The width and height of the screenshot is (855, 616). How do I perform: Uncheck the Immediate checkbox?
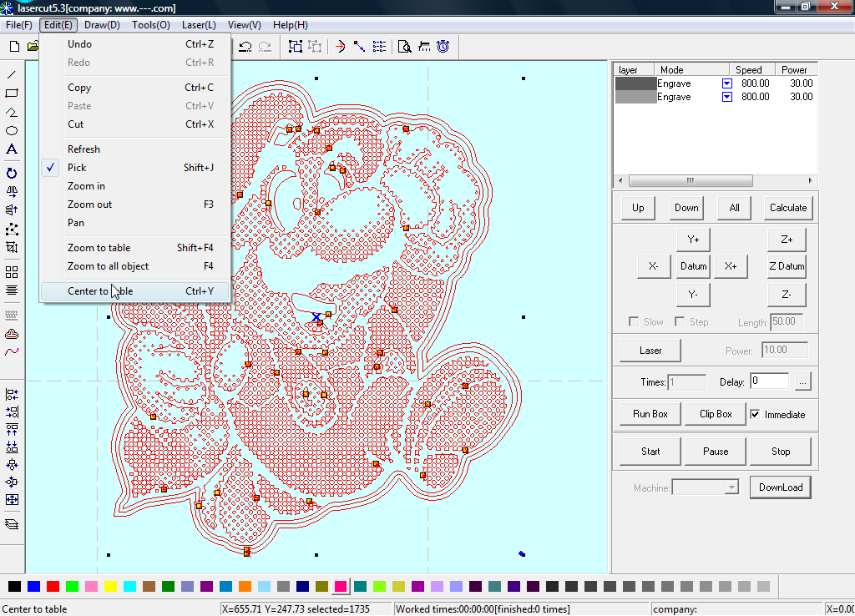(x=755, y=414)
